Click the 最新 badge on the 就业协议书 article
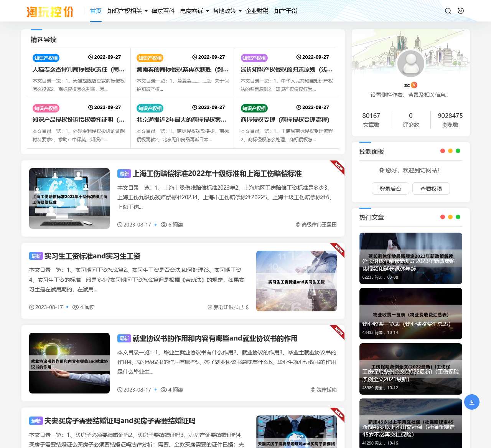491x448 pixels. click(x=124, y=339)
